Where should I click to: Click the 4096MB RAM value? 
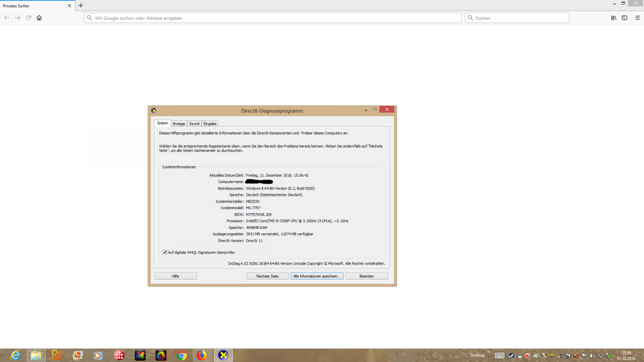pyautogui.click(x=256, y=228)
